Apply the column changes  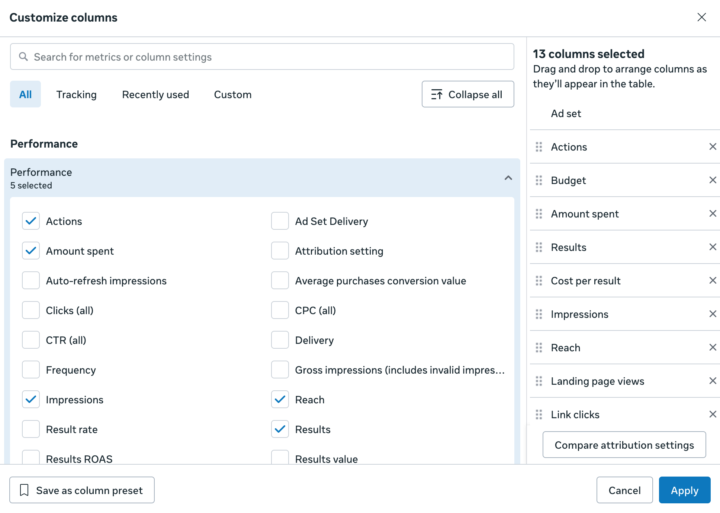[684, 490]
